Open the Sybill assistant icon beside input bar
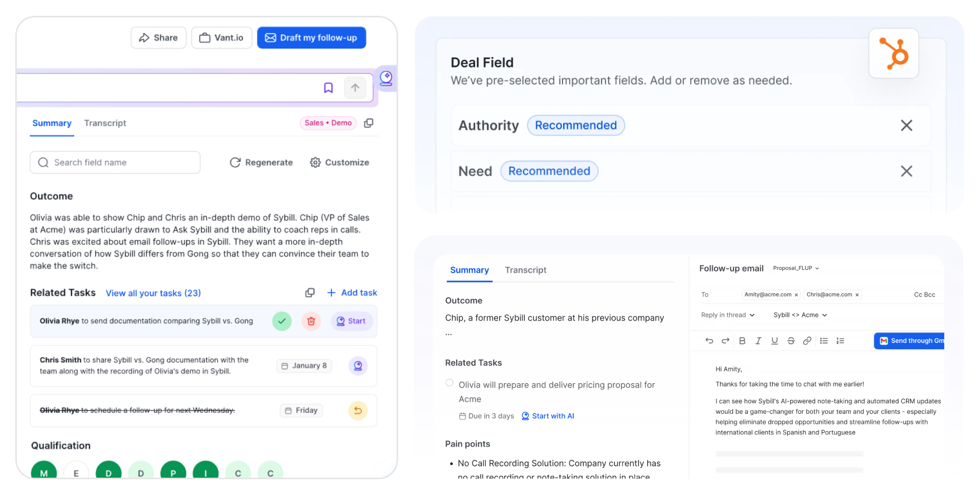980x492 pixels. pyautogui.click(x=386, y=78)
